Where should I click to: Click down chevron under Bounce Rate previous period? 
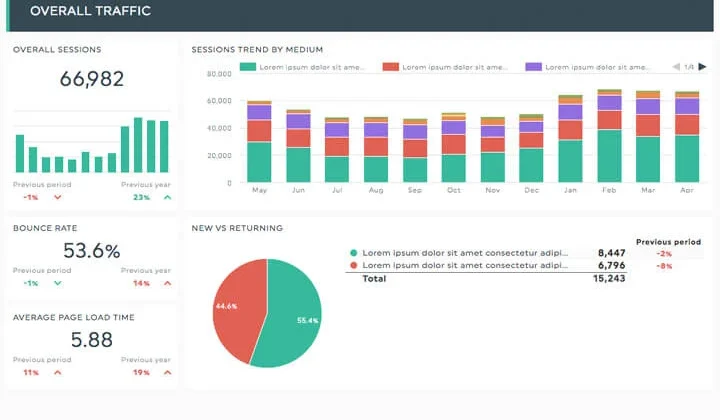tap(57, 283)
